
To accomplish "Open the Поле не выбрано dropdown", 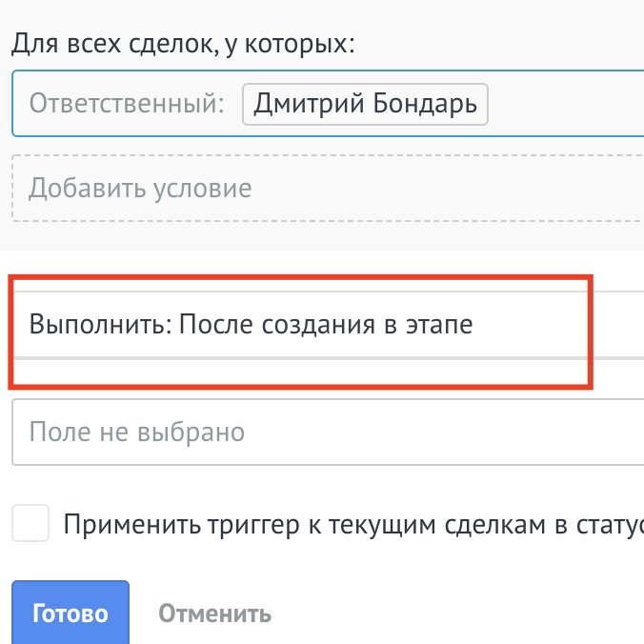I will 328,433.
